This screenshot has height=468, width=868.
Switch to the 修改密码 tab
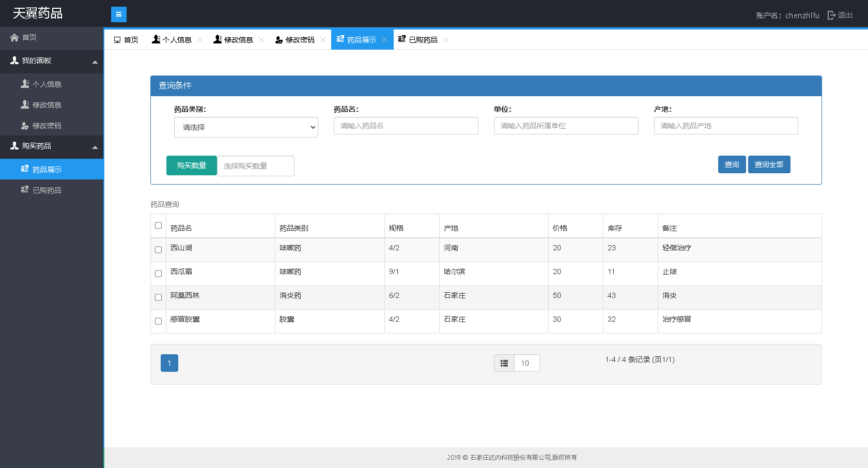pyautogui.click(x=300, y=40)
